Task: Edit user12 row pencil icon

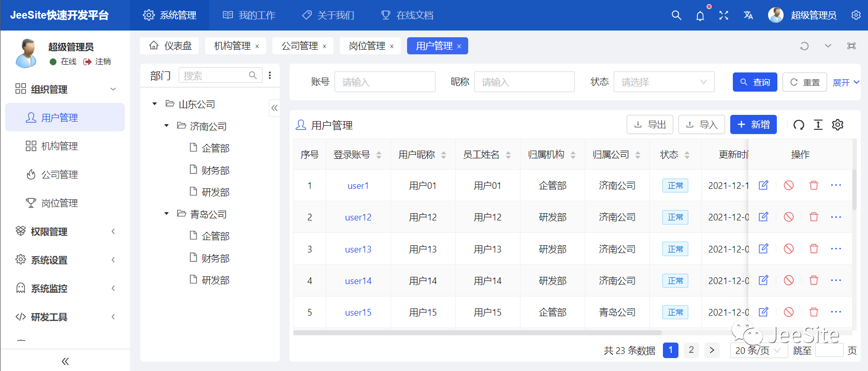Action: click(763, 217)
